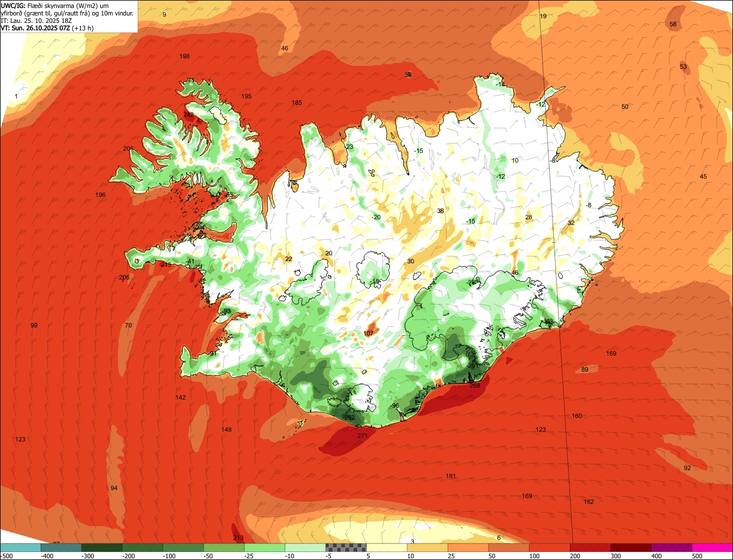Click the value '58' in the northeast corner

pyautogui.click(x=673, y=24)
